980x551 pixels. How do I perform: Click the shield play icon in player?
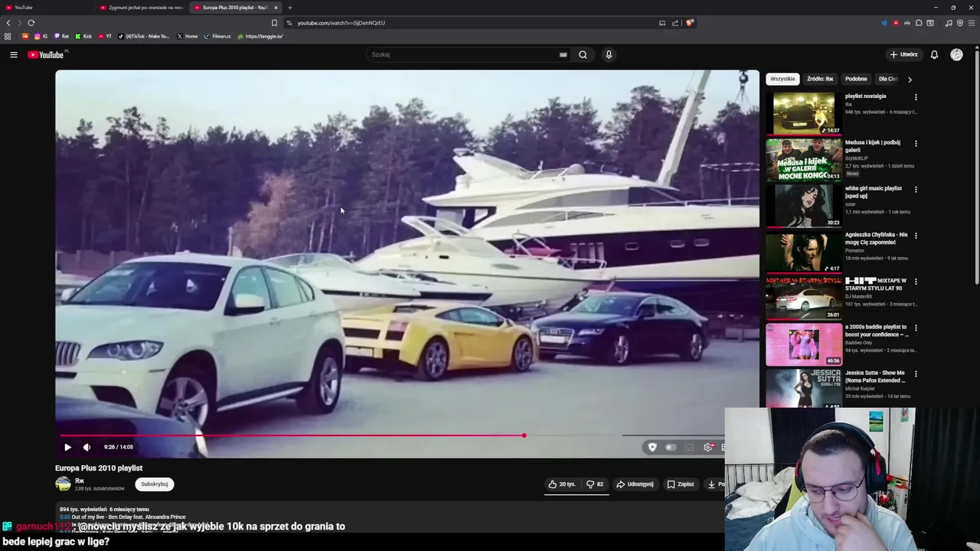tap(652, 447)
